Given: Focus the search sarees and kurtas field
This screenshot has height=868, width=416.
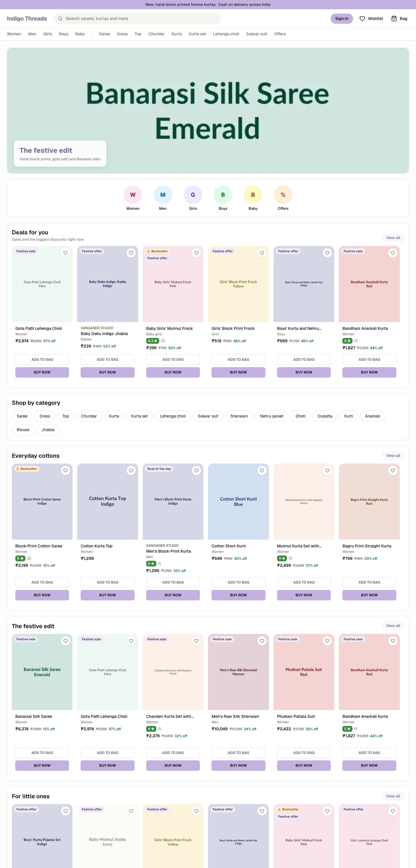Looking at the screenshot, I should pyautogui.click(x=137, y=19).
